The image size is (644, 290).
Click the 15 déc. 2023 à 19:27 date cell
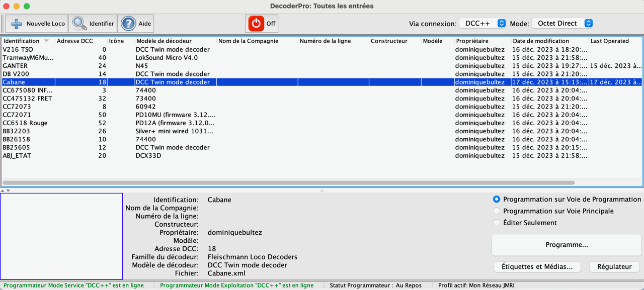click(x=550, y=66)
